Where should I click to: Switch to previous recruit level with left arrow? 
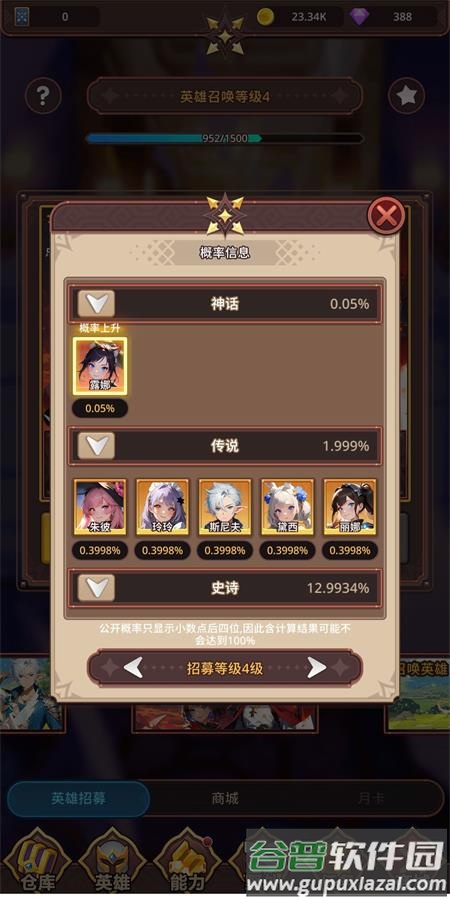pos(133,668)
